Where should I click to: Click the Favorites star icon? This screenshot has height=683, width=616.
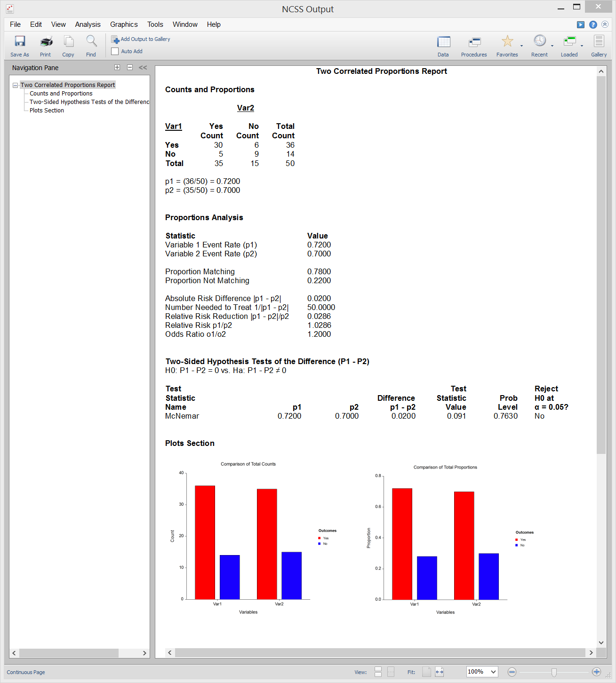[507, 41]
